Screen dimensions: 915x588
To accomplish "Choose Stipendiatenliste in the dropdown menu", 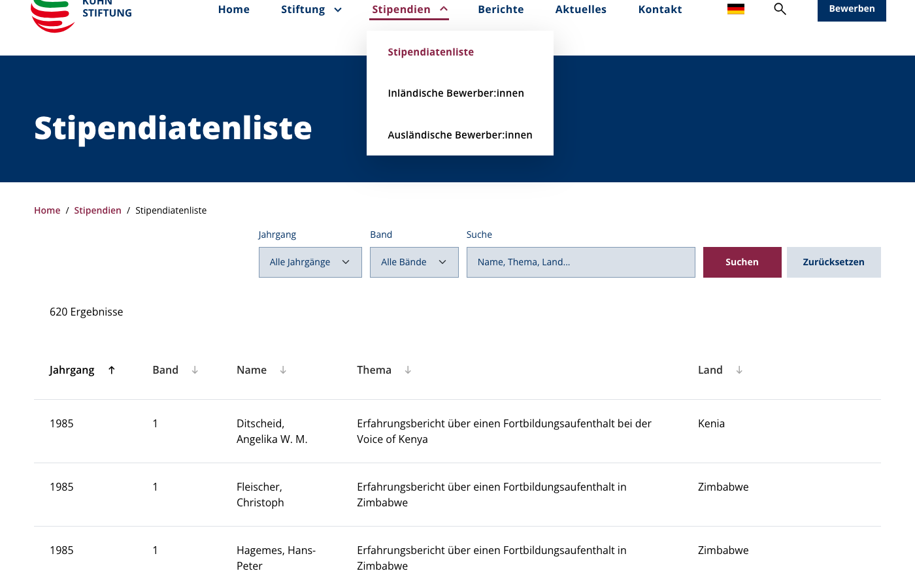I will (431, 52).
